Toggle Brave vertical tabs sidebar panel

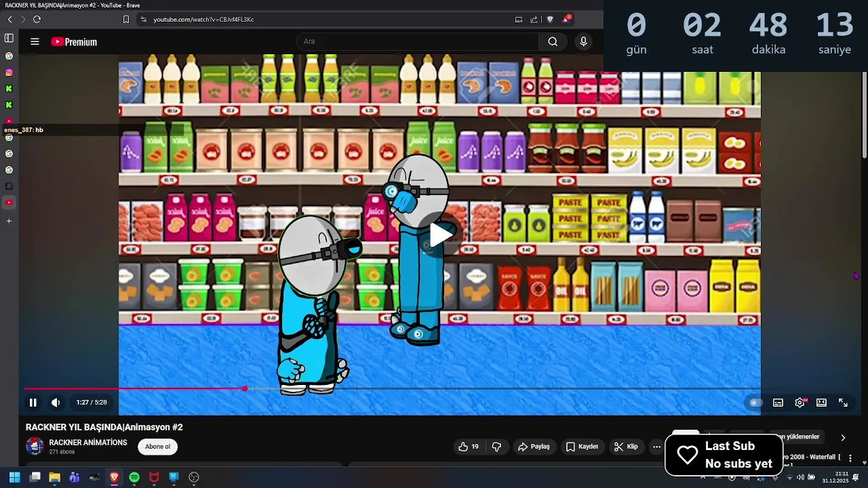click(9, 38)
